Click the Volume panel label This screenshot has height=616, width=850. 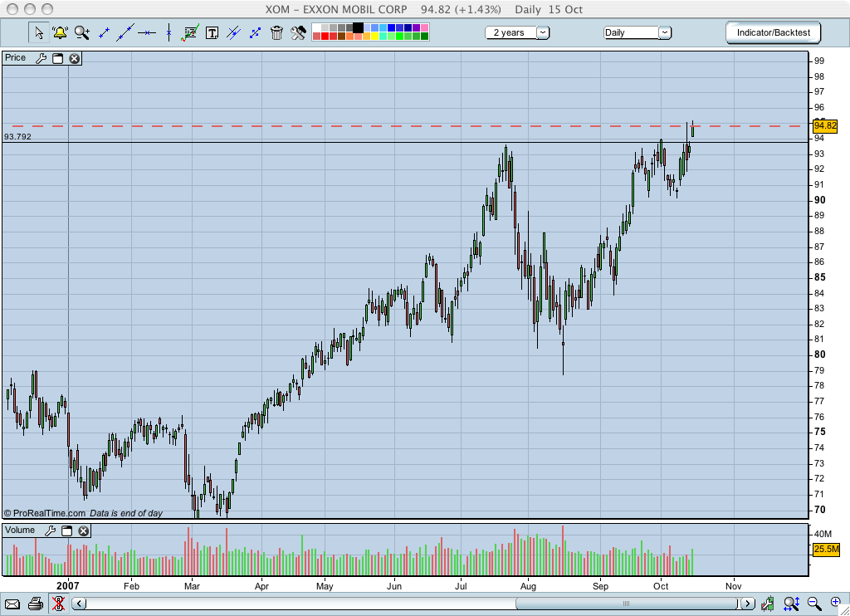20,530
